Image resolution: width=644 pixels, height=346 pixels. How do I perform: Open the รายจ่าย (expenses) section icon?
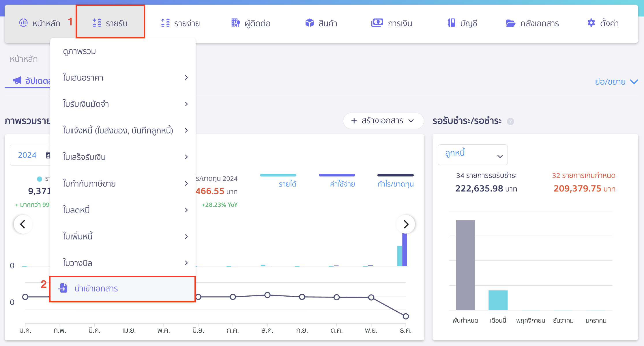165,23
